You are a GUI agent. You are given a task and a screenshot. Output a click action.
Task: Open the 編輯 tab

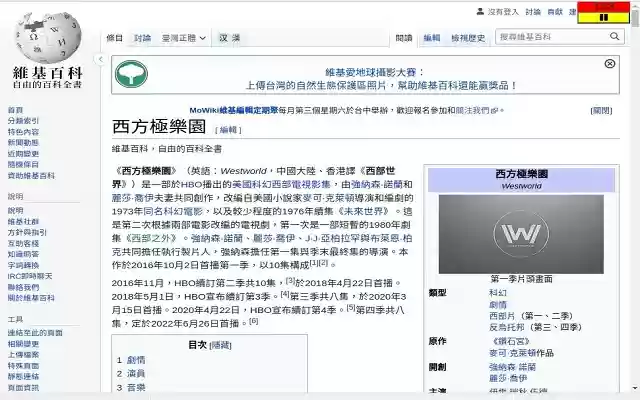(x=431, y=38)
